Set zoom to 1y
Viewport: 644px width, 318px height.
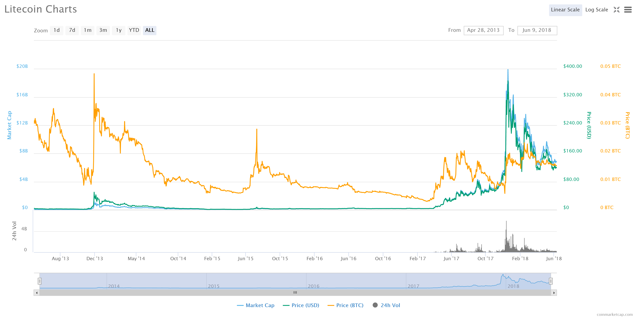tap(119, 30)
